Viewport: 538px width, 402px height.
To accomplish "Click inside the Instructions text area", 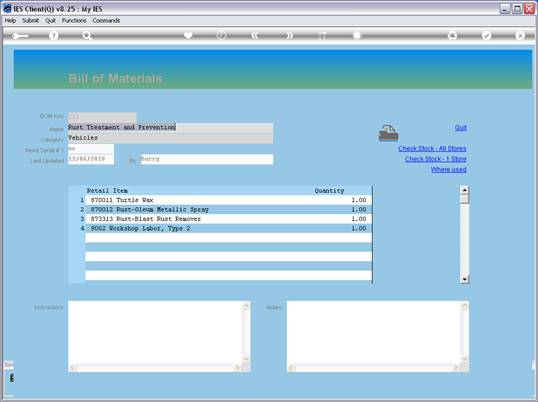I will click(x=156, y=333).
